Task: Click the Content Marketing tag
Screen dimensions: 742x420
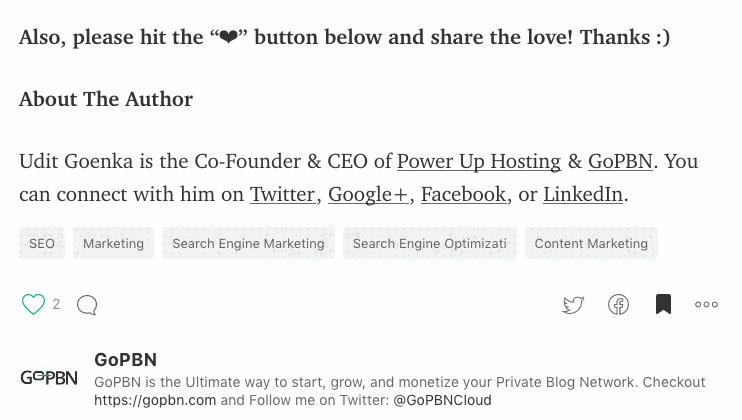Action: (x=591, y=243)
